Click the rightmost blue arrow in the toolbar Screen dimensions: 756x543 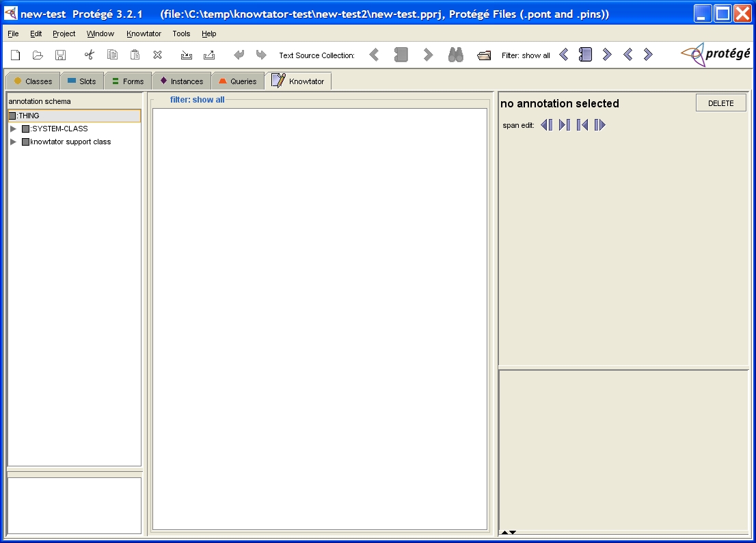tap(648, 55)
